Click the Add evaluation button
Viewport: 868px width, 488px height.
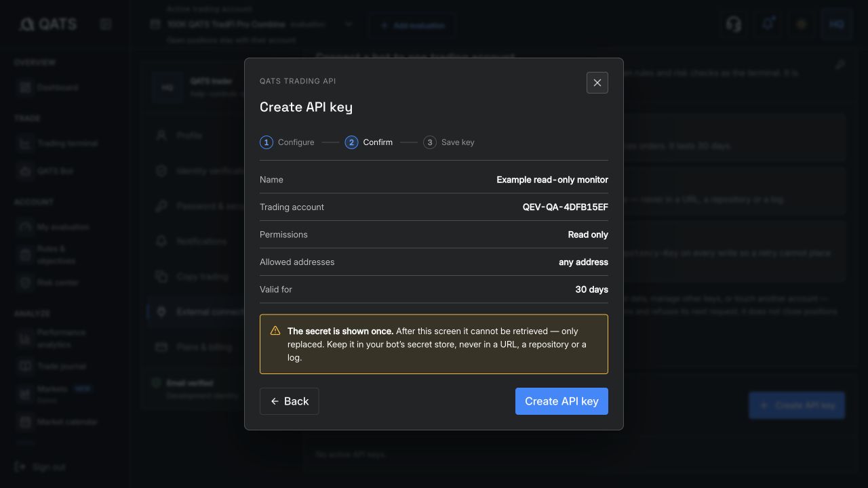[x=412, y=26]
